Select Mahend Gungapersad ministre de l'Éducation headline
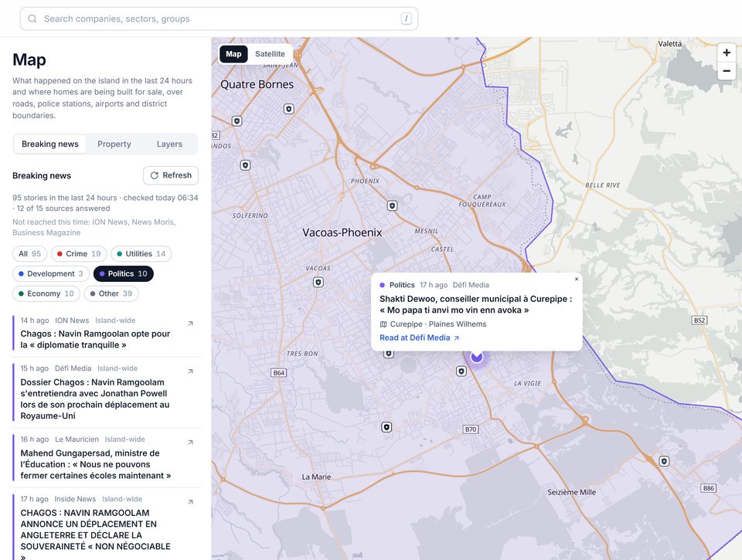This screenshot has height=560, width=742. click(x=96, y=464)
